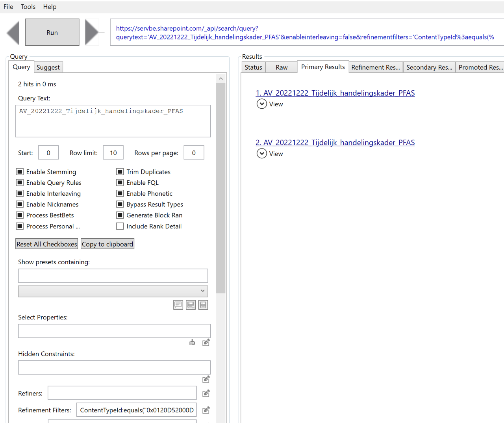Toggle the Process Personal checkbox

pos(20,226)
